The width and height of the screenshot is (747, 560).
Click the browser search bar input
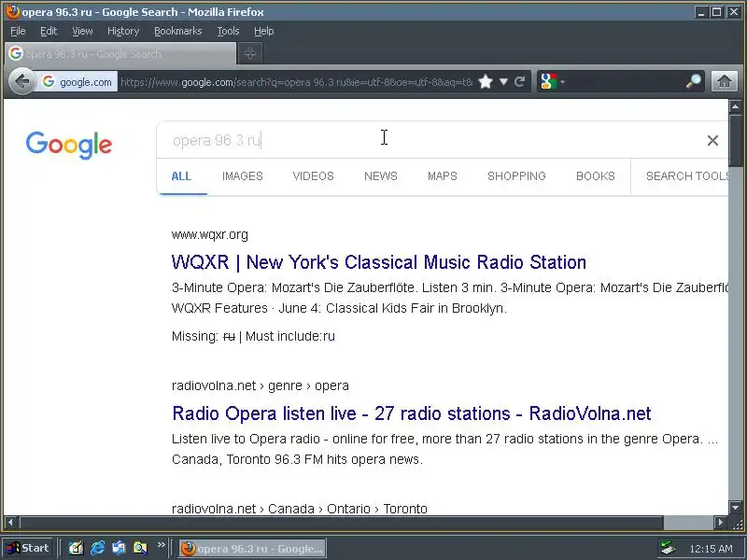click(624, 82)
